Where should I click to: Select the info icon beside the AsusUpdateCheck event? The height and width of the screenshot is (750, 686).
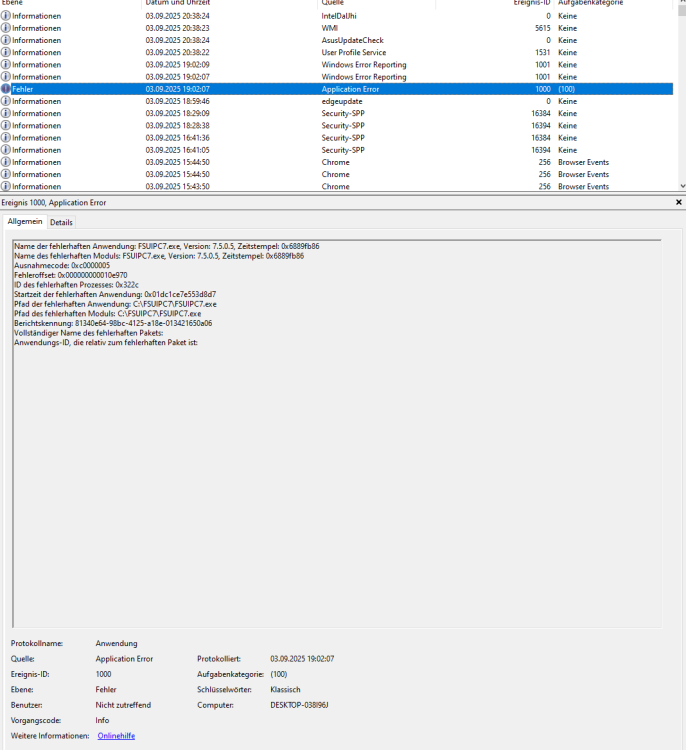point(6,40)
